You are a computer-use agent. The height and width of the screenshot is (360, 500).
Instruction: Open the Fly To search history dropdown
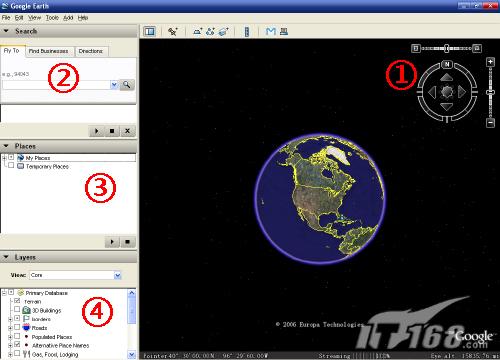tap(114, 85)
